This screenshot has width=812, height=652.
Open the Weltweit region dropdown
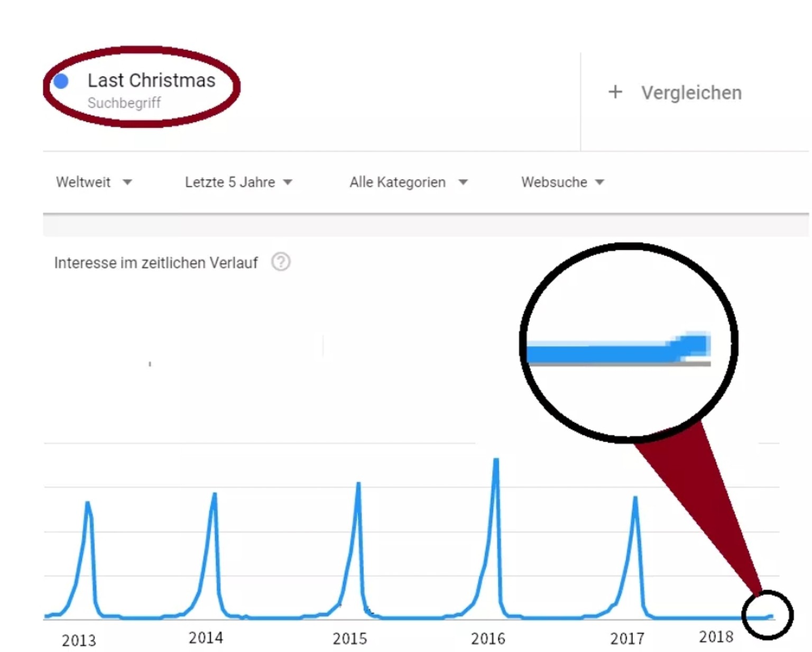[x=94, y=182]
